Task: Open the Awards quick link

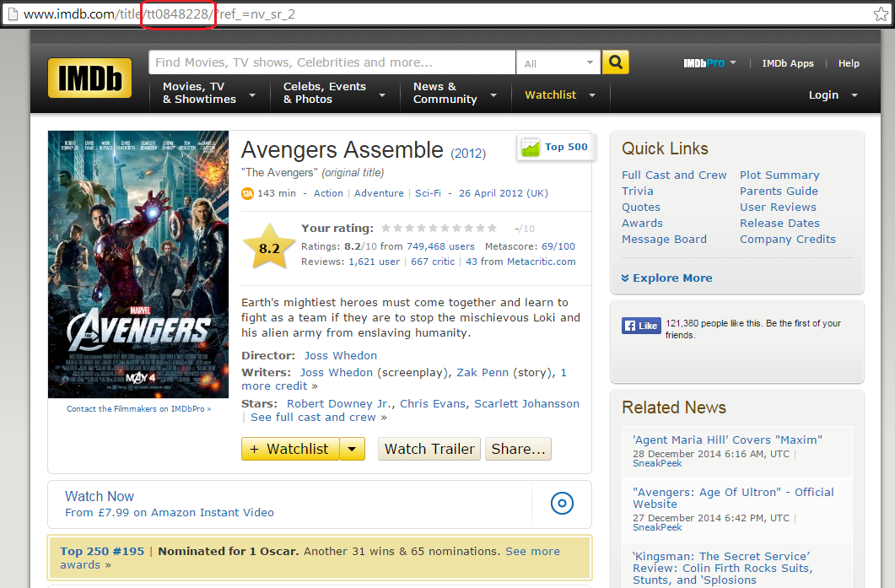Action: pyautogui.click(x=642, y=224)
